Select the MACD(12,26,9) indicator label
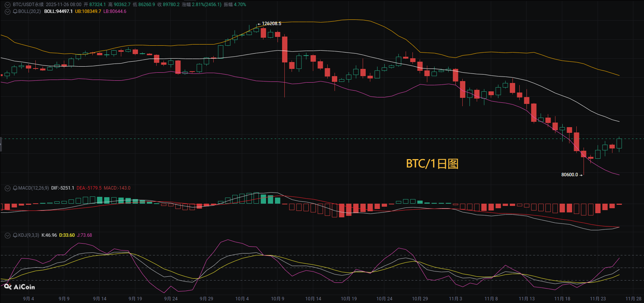 click(x=33, y=188)
